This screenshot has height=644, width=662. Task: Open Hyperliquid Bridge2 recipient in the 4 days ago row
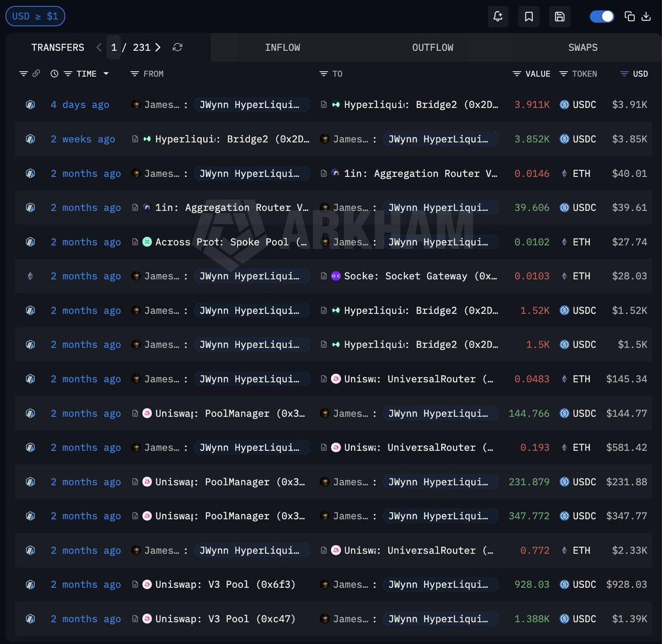(421, 105)
